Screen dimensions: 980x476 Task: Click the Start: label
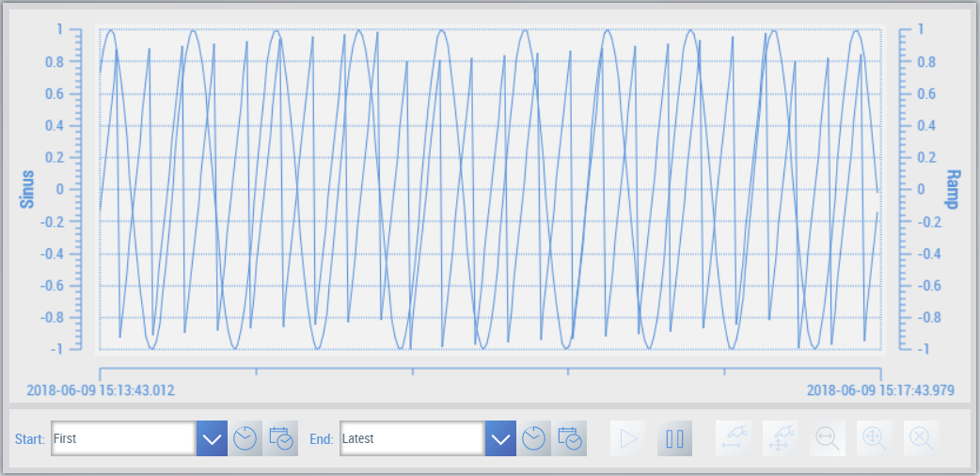tap(30, 439)
